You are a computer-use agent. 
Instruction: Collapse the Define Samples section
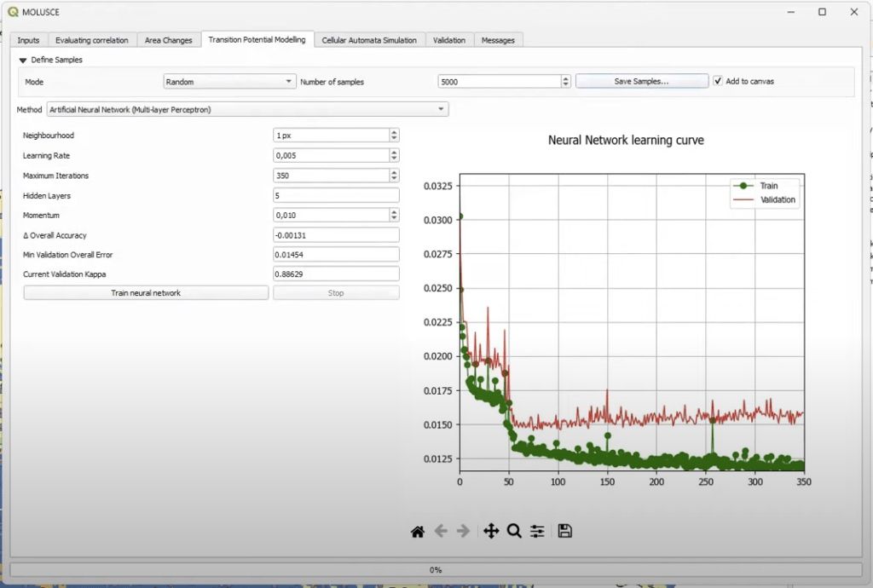[23, 61]
